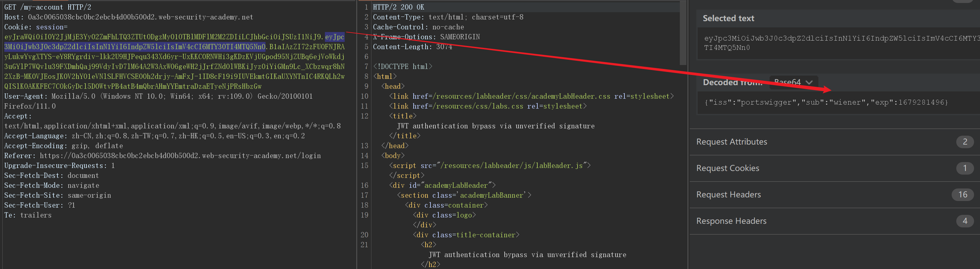
Task: Click the opening <body> tag line
Action: point(393,155)
